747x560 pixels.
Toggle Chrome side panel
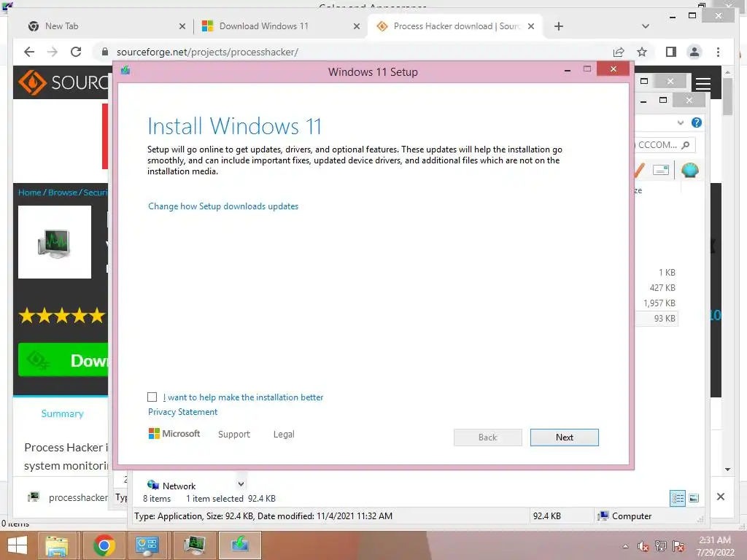671,52
